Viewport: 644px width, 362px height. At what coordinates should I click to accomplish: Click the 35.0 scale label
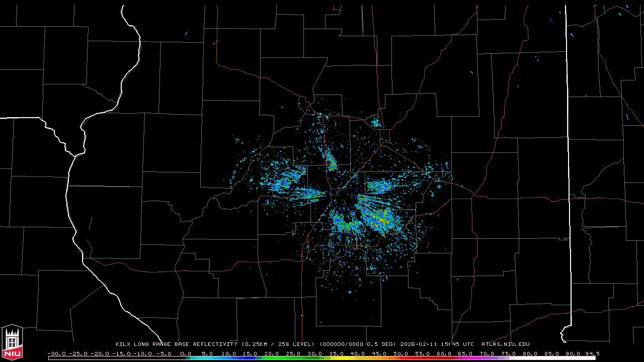point(336,353)
